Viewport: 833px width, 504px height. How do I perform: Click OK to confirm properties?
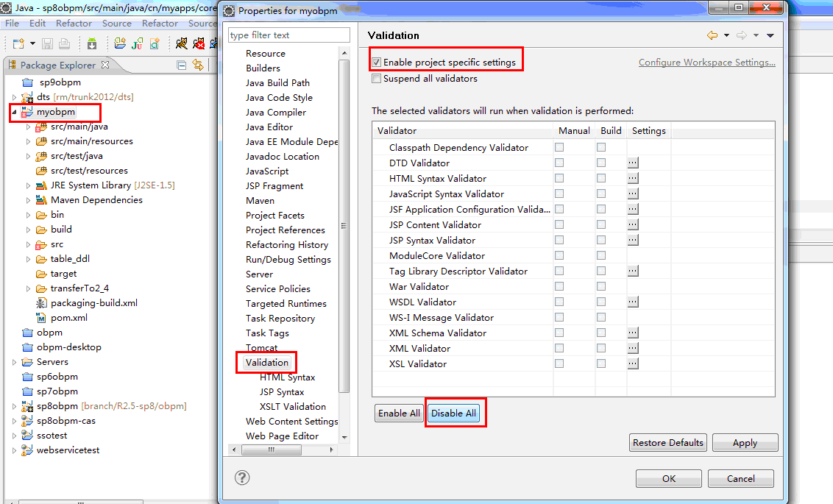tap(669, 478)
